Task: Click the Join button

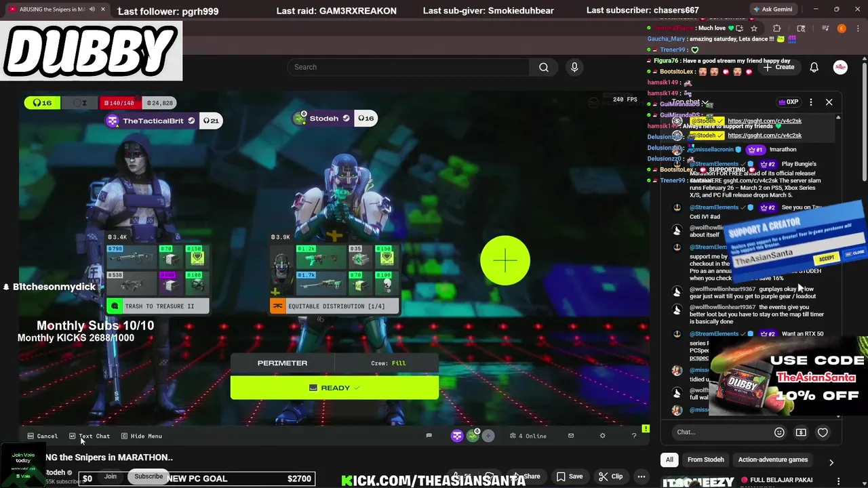Action: pyautogui.click(x=111, y=476)
